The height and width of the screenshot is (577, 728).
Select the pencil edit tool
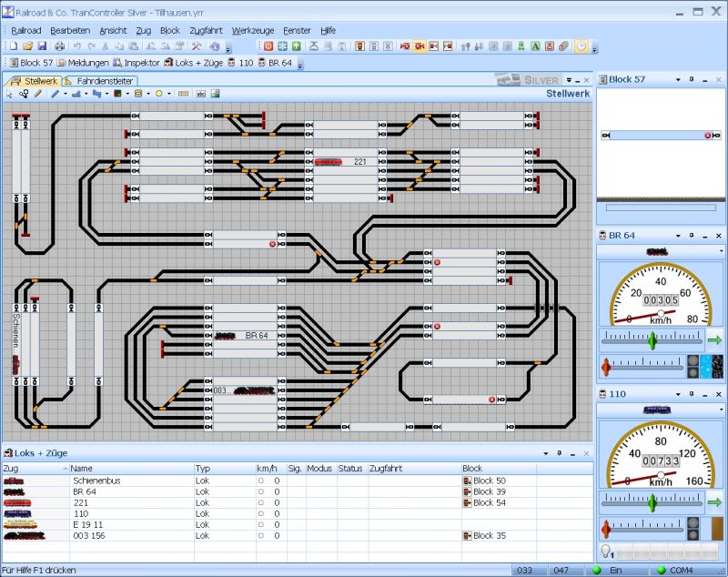coord(38,94)
